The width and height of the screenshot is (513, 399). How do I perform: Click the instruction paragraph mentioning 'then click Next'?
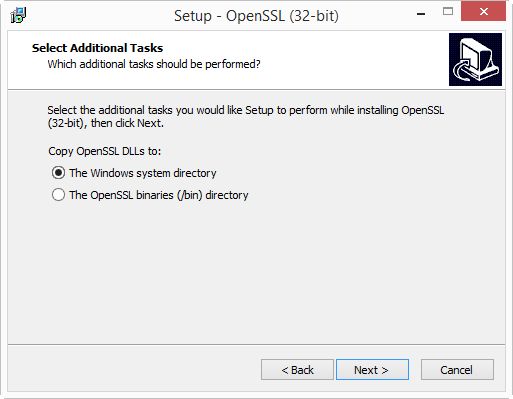[x=246, y=117]
